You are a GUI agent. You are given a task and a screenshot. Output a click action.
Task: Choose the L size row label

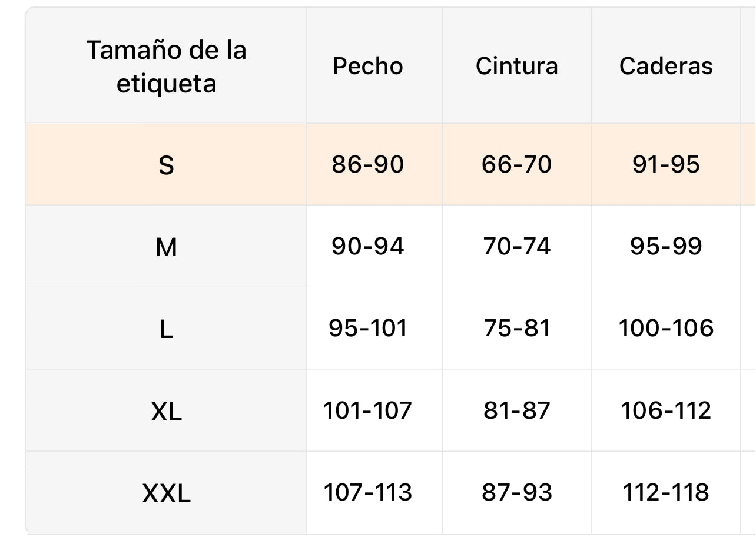tap(166, 329)
